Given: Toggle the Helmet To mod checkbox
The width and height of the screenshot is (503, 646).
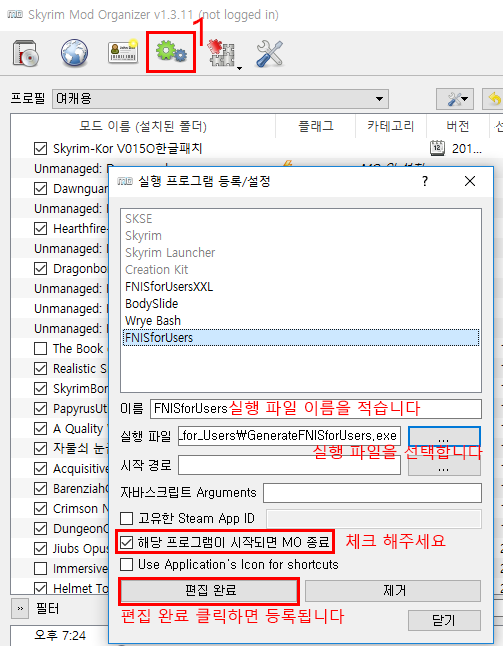Looking at the screenshot, I should (40, 588).
